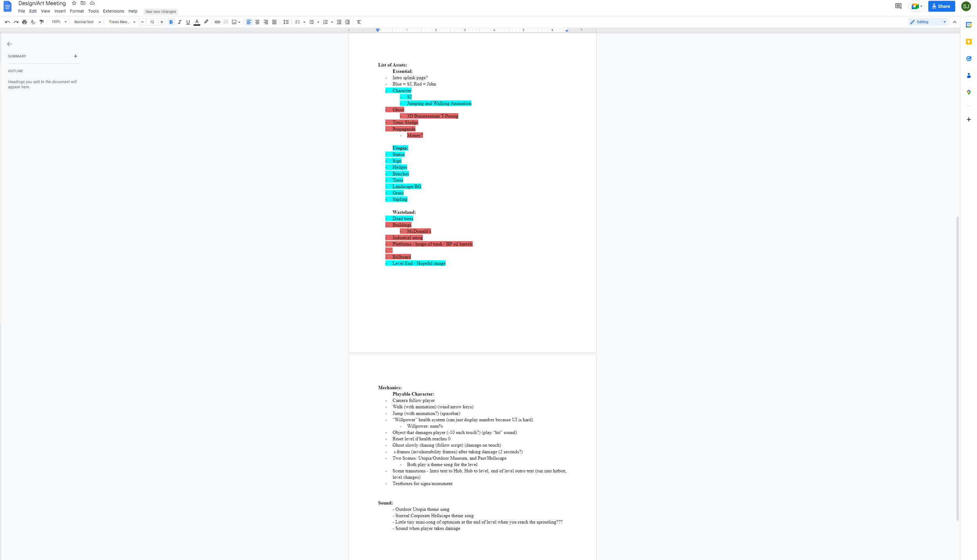Print the document using printer icon
977x560 pixels.
[25, 22]
